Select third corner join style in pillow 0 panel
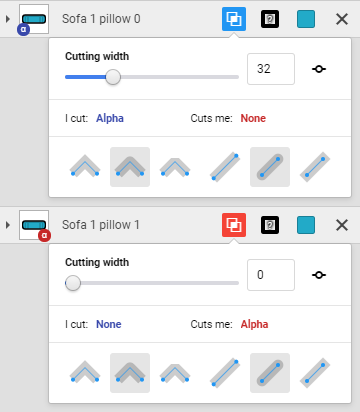Screen dimensions: 360x412 [x=175, y=167]
